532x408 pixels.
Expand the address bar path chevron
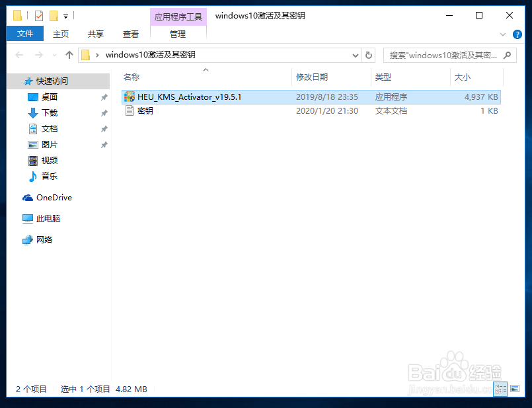[97, 55]
